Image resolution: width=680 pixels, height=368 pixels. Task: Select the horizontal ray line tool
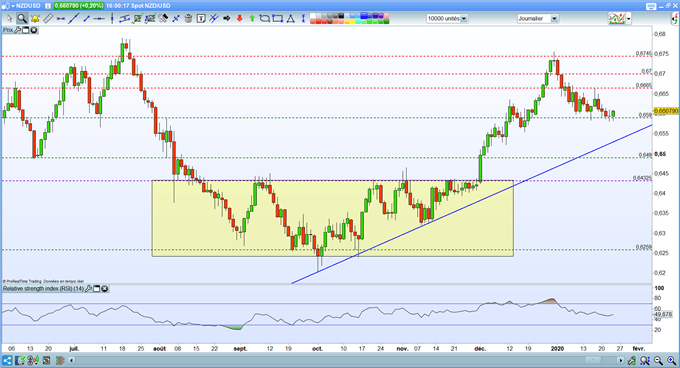(99, 19)
